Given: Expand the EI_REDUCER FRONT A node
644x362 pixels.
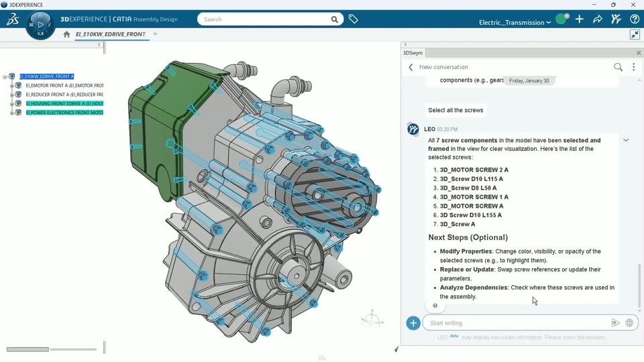Looking at the screenshot, I should click(12, 95).
